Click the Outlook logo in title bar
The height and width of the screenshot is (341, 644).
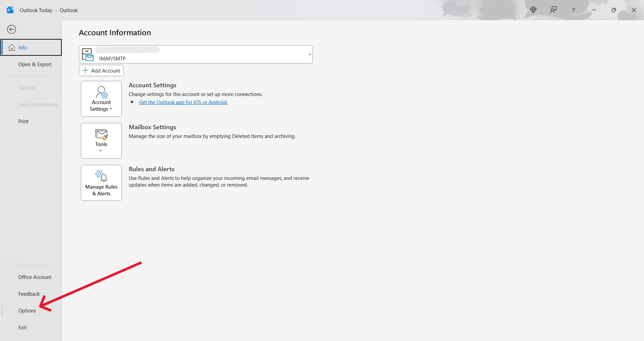point(10,10)
